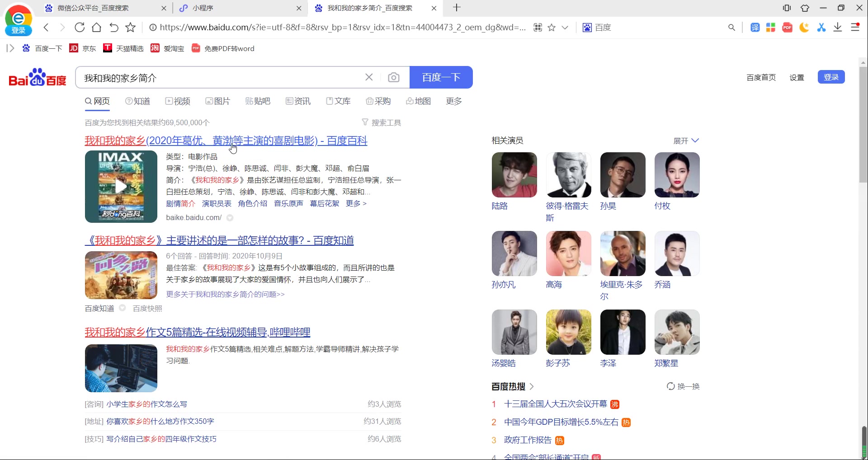This screenshot has width=868, height=460.
Task: Open the QR code icon in address bar
Action: [x=538, y=28]
